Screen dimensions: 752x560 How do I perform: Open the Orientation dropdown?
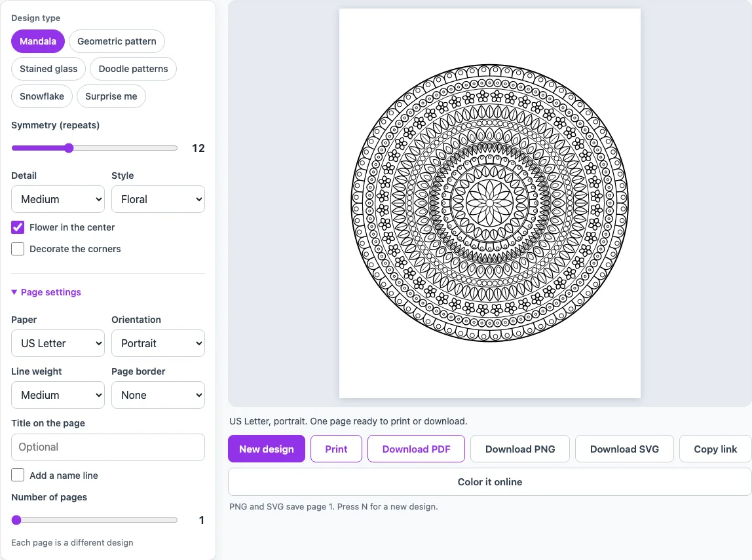159,343
